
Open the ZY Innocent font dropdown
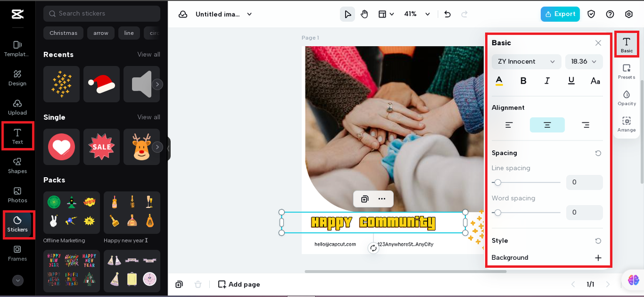(x=526, y=61)
